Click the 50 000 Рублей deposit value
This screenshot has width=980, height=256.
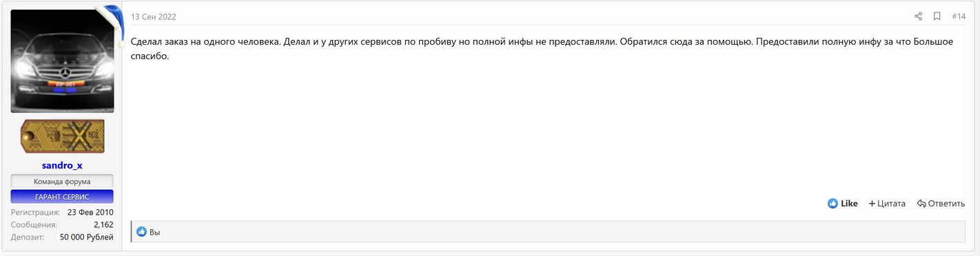tap(87, 237)
